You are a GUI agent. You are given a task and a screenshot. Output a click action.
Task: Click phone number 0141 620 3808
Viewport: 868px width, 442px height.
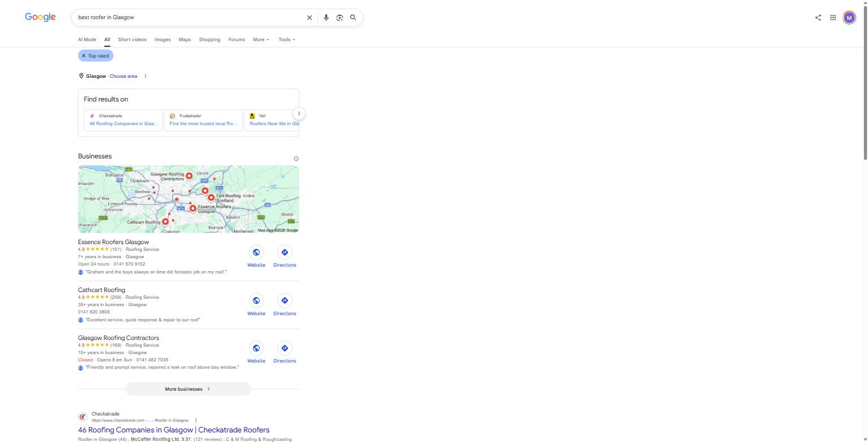(x=94, y=312)
